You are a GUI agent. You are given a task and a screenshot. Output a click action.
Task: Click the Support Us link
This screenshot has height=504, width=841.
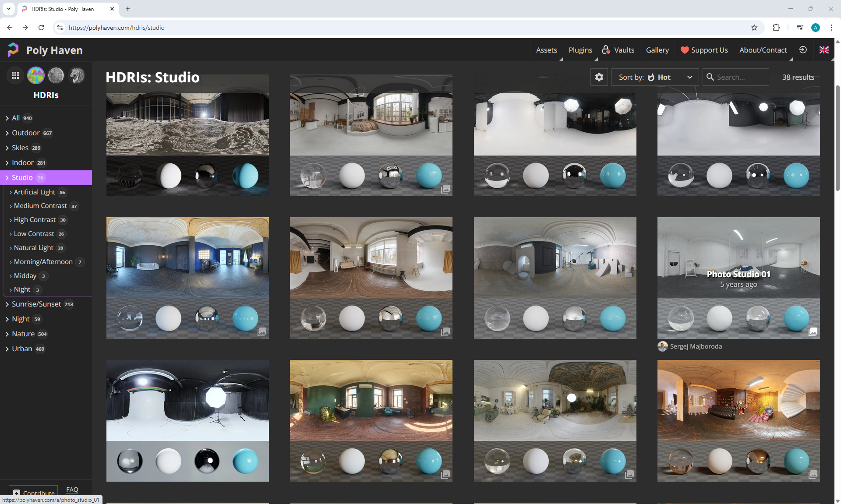coord(704,50)
